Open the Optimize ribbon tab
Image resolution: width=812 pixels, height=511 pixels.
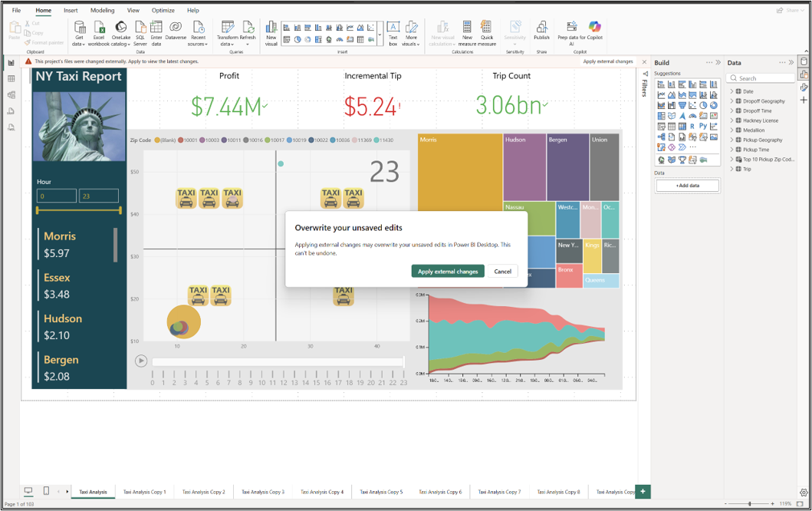point(163,11)
